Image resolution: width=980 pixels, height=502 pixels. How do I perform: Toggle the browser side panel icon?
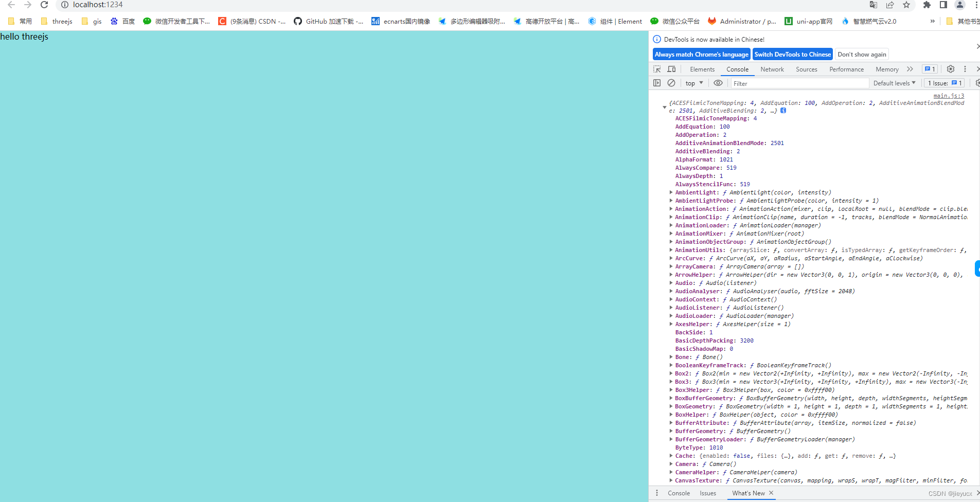point(943,5)
